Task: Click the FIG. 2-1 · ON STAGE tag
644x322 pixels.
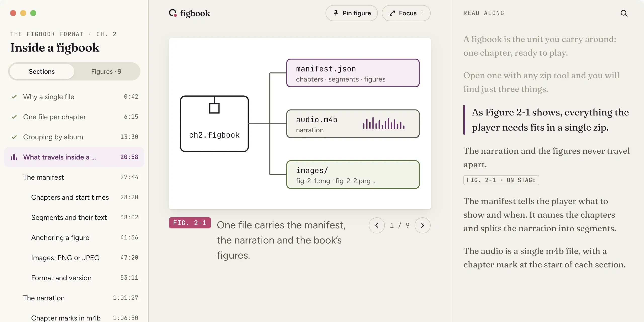Action: [x=501, y=180]
